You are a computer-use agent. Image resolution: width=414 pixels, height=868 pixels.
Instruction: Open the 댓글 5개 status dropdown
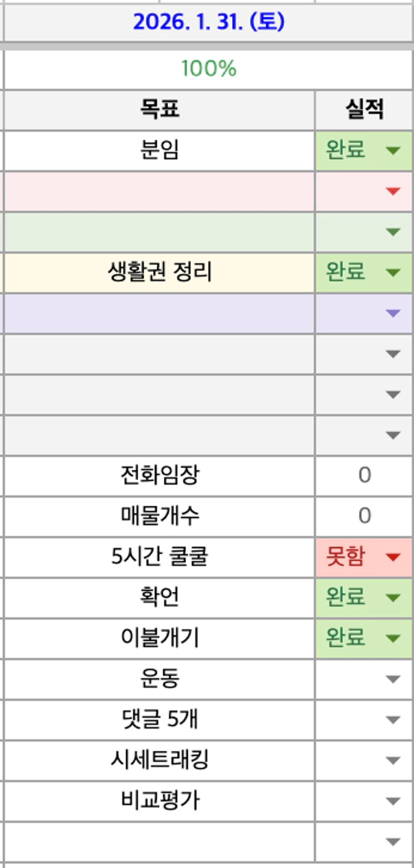point(393,719)
